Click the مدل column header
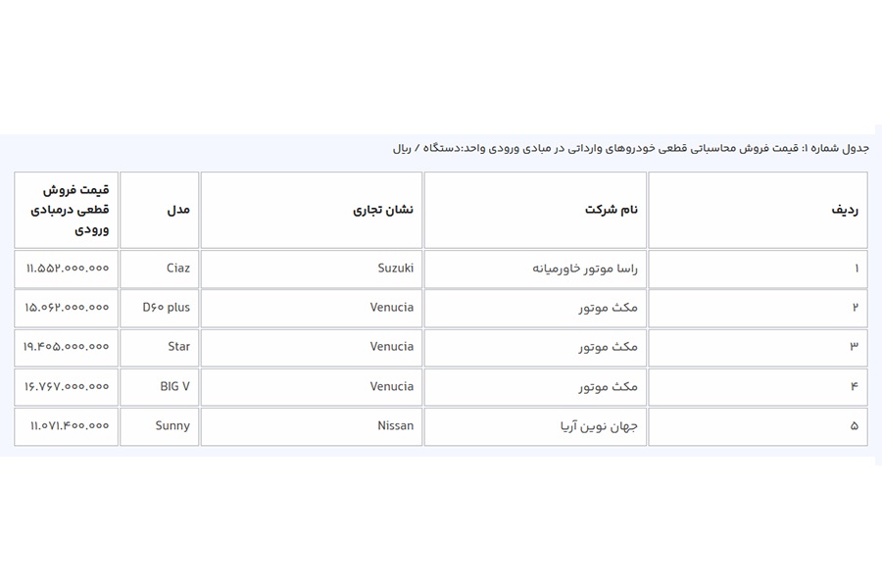This screenshot has width=882, height=588. tap(160, 210)
